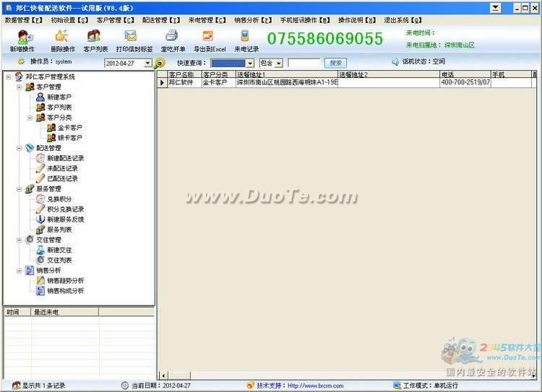Click the title bar dropdown arrow button
The height and width of the screenshot is (392, 542).
495,8
